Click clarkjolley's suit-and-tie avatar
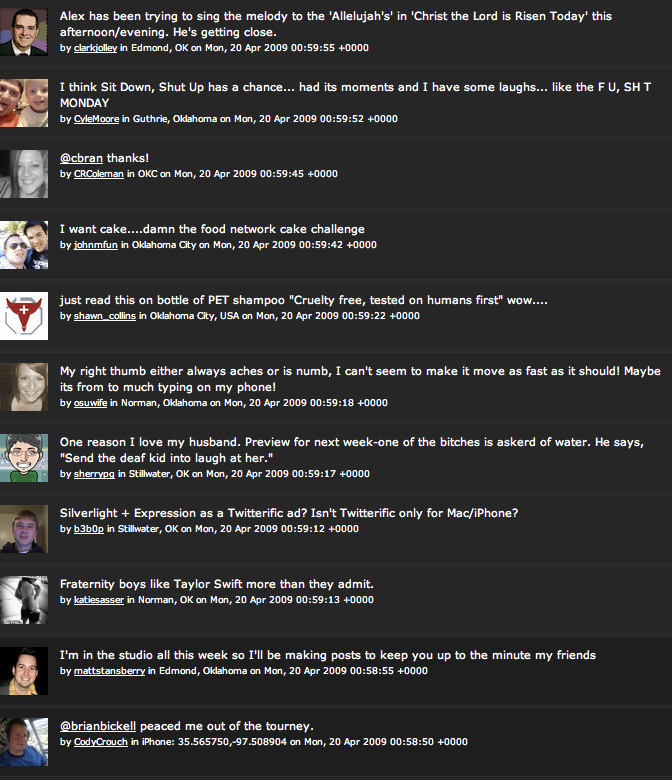Screen dimensions: 672x780 [24, 32]
